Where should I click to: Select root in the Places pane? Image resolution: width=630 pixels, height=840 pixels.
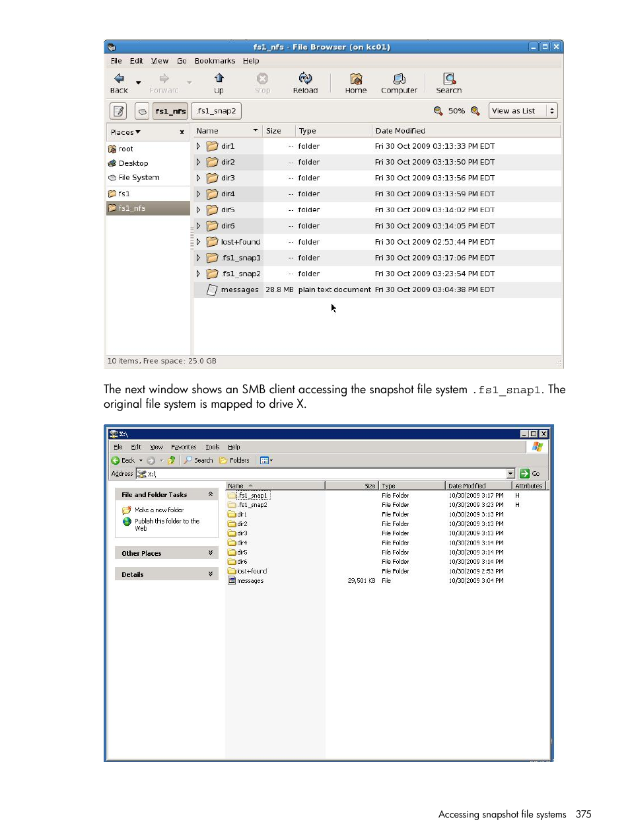pos(121,149)
